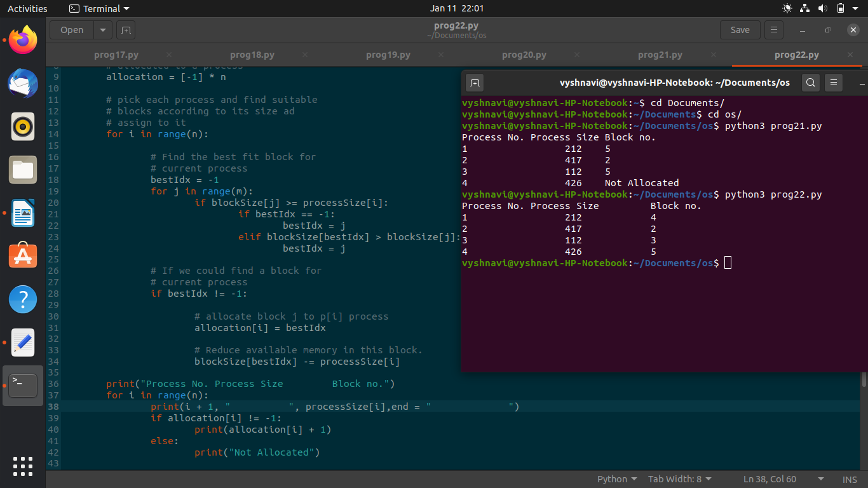The image size is (868, 488).
Task: Restore the gedit window size
Action: (827, 30)
